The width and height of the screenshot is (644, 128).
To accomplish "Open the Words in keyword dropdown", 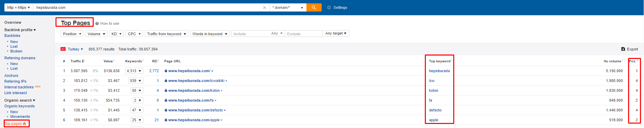I will coord(210,34).
